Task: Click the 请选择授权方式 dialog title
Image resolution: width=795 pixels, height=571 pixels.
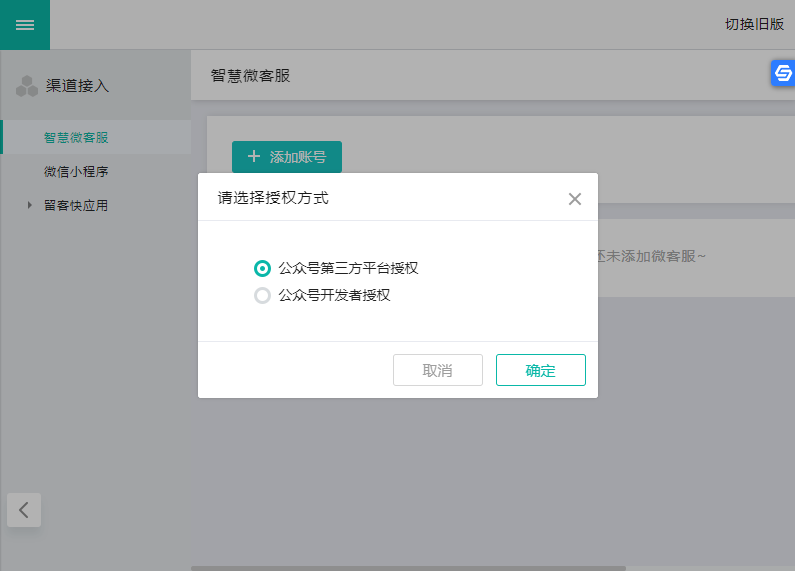Action: (273, 198)
